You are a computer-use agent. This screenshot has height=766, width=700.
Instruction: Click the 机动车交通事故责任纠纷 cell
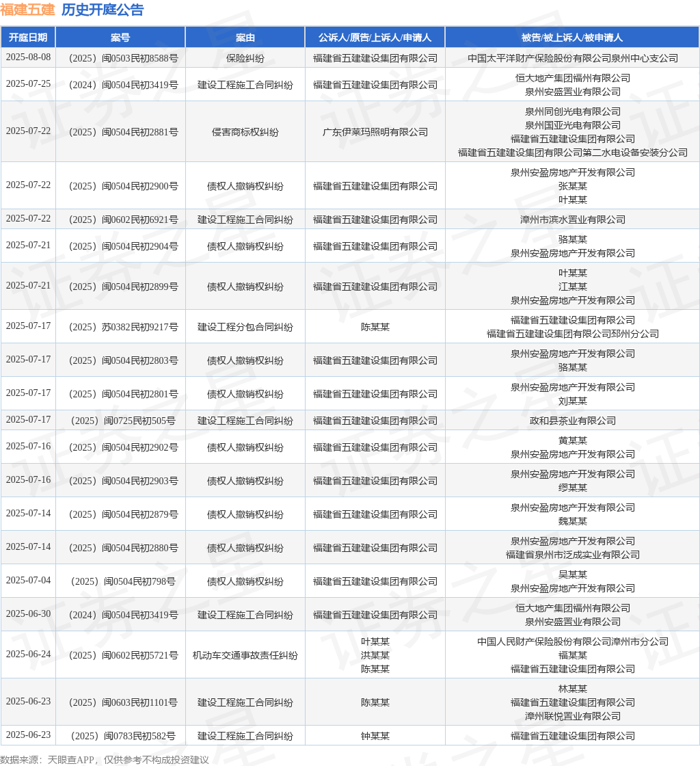pos(245,656)
